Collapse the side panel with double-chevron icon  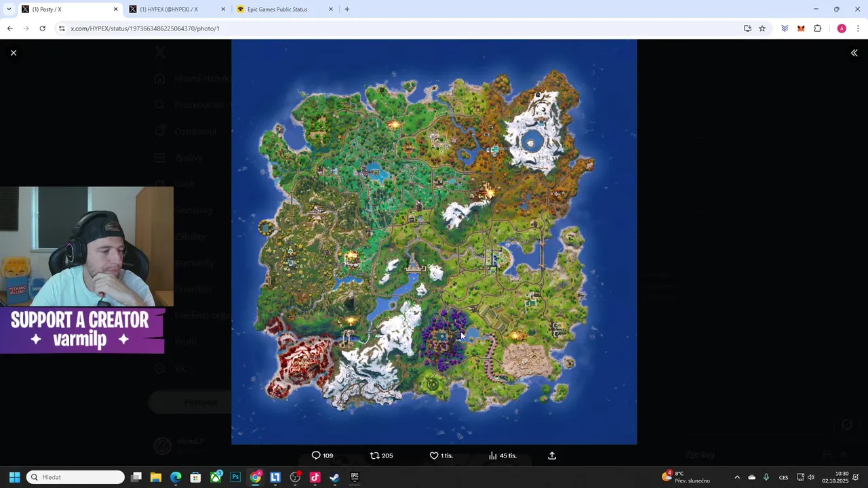point(854,53)
